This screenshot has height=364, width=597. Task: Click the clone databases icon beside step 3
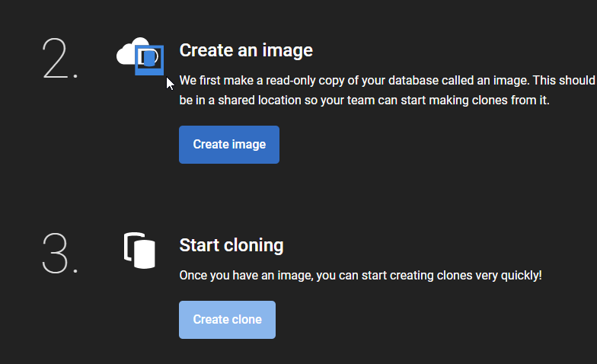click(x=139, y=251)
